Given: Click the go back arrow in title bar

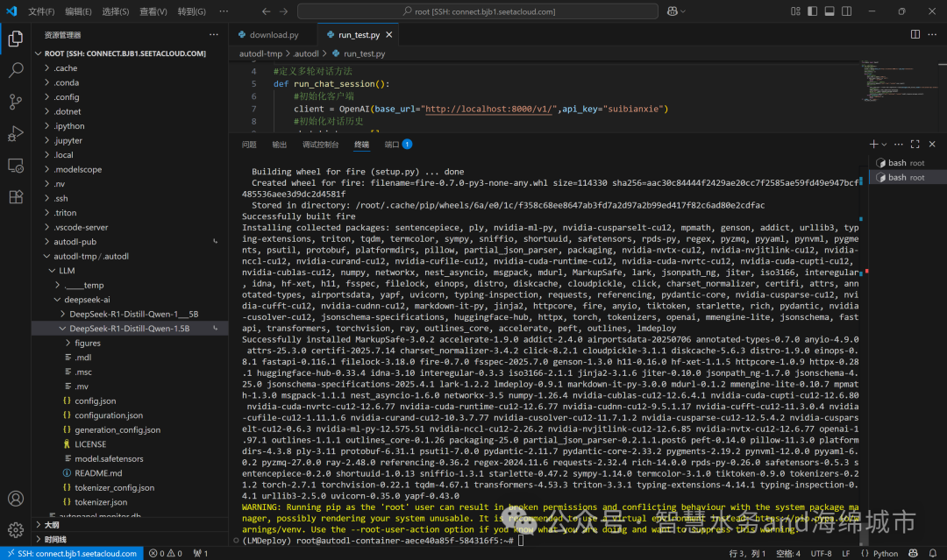Looking at the screenshot, I should coord(267,11).
